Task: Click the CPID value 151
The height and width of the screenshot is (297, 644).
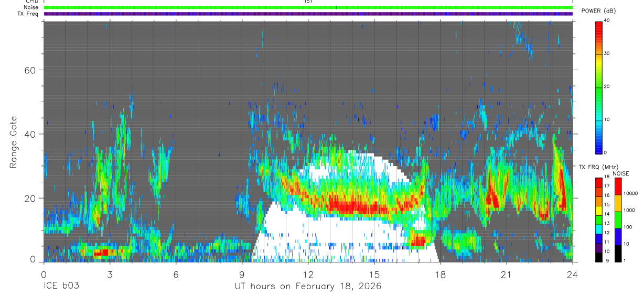Action: [308, 2]
